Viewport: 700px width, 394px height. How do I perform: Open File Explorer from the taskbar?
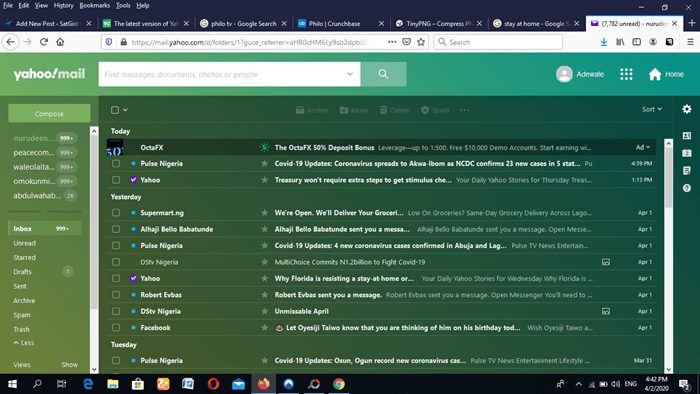tap(112, 384)
